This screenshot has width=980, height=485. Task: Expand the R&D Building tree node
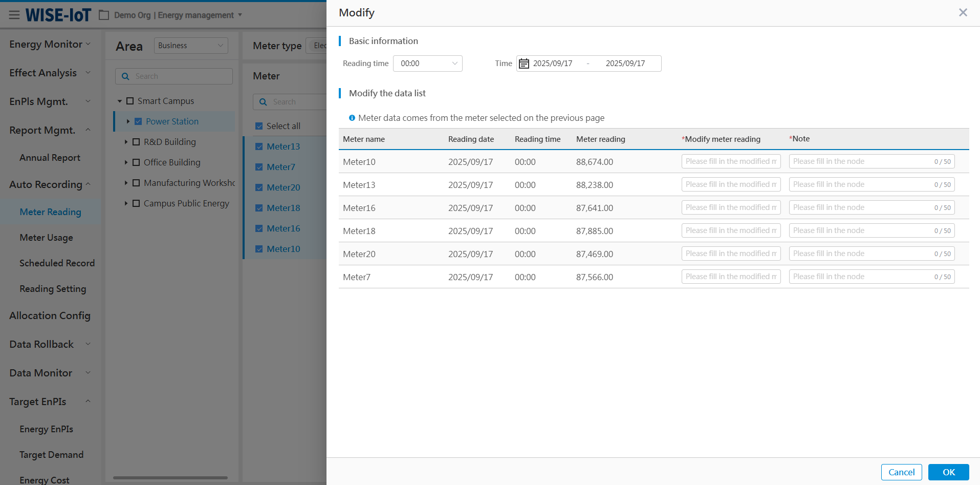tap(126, 142)
